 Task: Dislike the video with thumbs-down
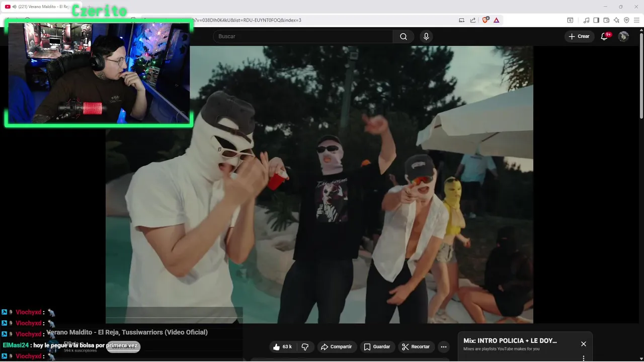tap(305, 347)
